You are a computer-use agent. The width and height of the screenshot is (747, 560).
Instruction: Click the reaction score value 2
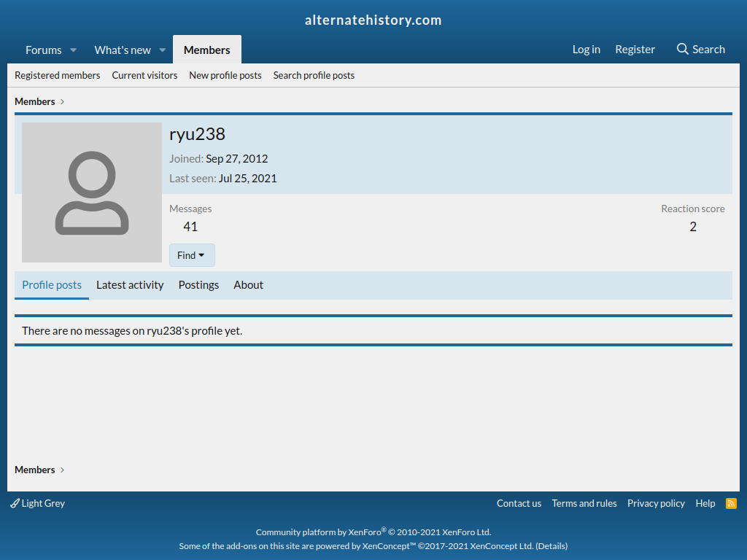pos(693,226)
